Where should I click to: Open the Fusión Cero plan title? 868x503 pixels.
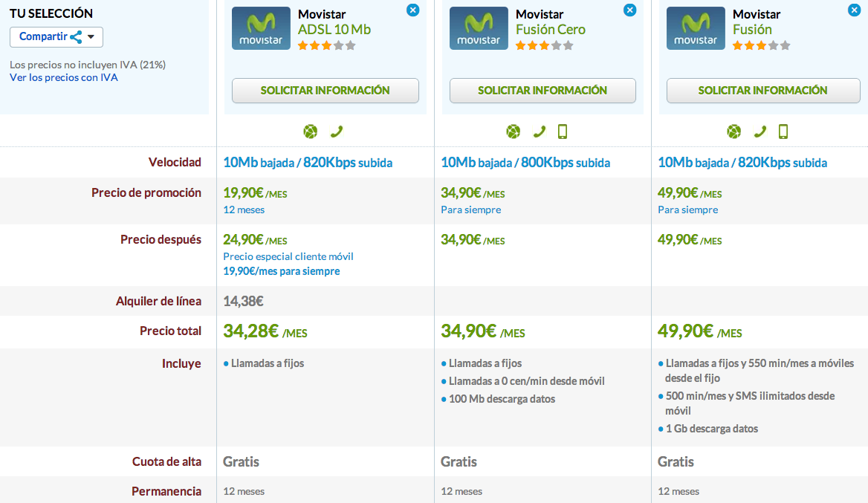550,30
